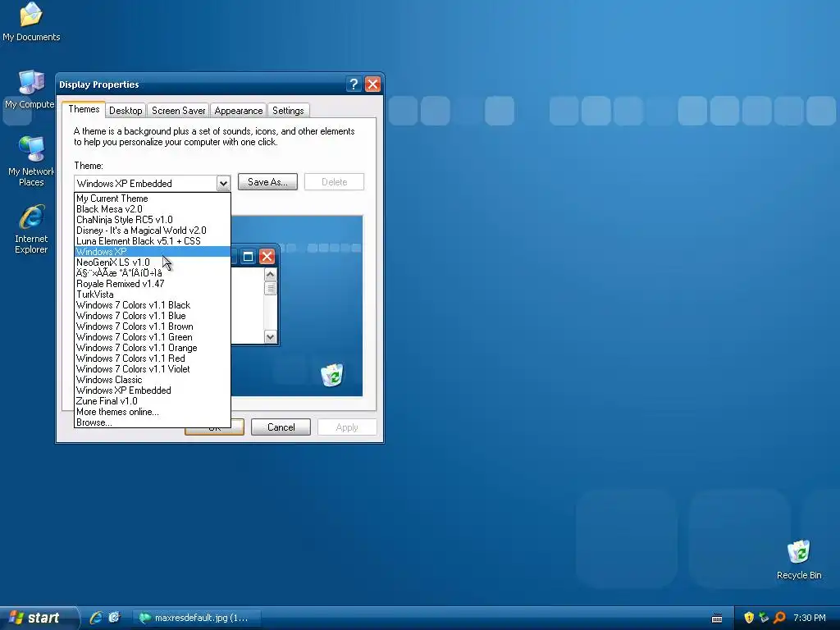The width and height of the screenshot is (840, 630).
Task: Select the NeoGeniX LS v1.0 theme
Action: click(153, 262)
